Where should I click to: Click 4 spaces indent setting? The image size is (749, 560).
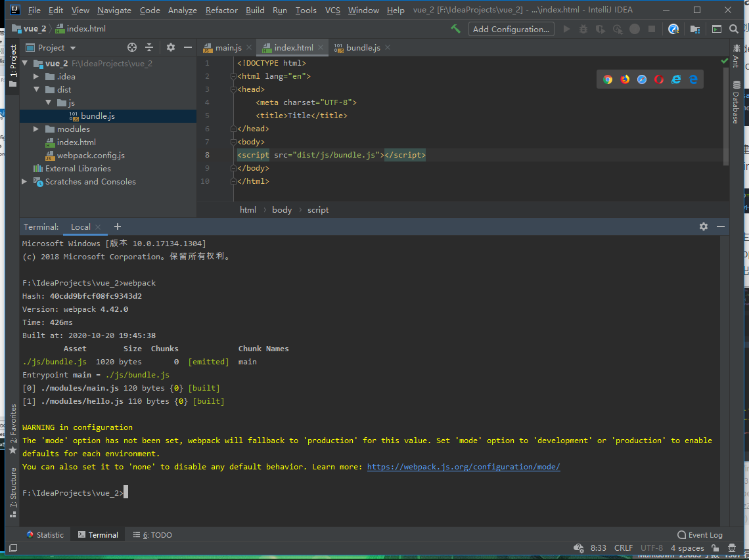(687, 548)
